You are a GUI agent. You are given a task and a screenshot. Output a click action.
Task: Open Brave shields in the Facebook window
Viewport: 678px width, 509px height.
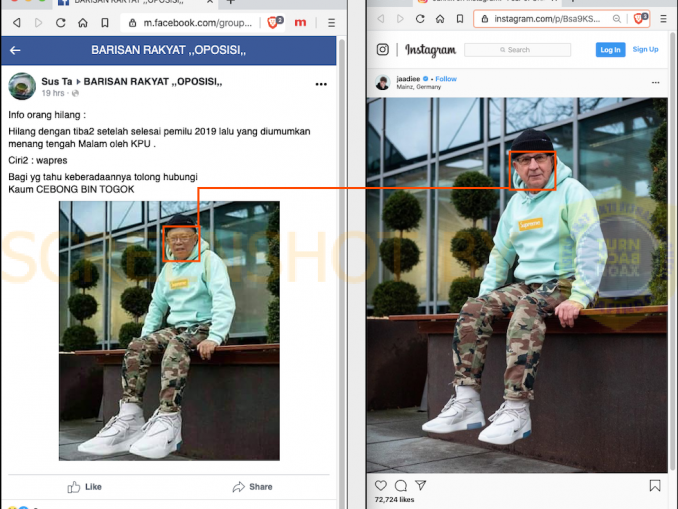coord(275,22)
